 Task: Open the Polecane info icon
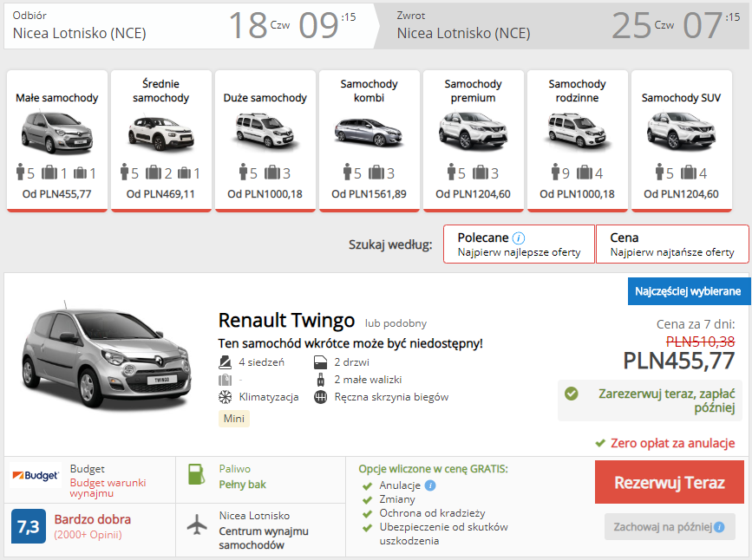[519, 238]
